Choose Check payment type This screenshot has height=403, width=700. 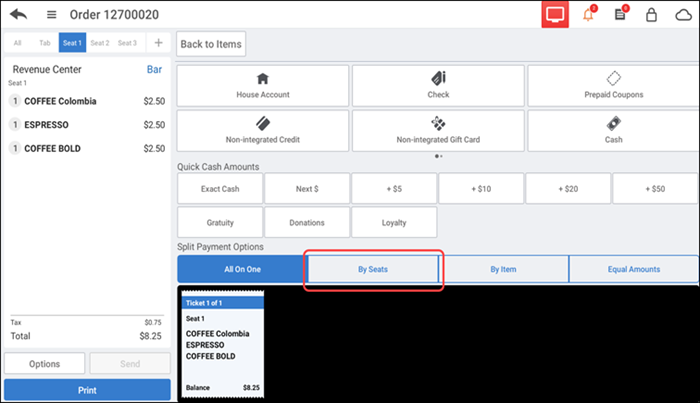438,86
